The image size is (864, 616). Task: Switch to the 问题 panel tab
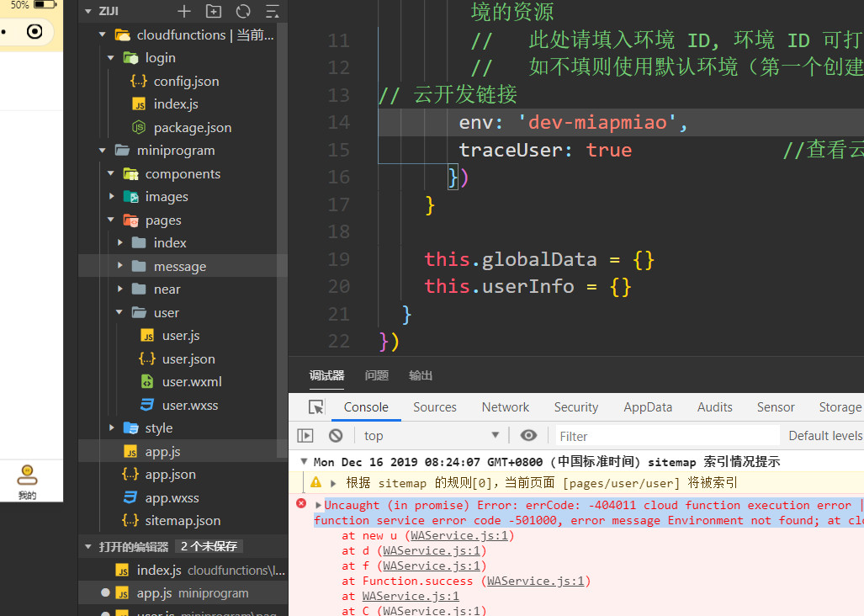pos(376,375)
